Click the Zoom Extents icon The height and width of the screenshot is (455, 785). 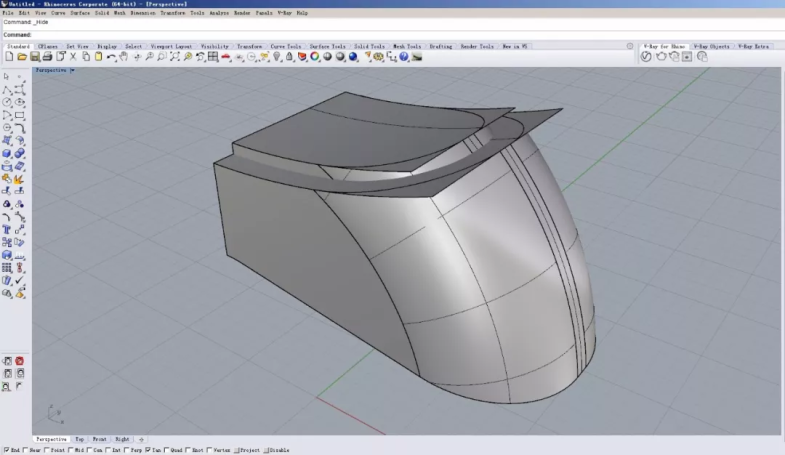[174, 57]
